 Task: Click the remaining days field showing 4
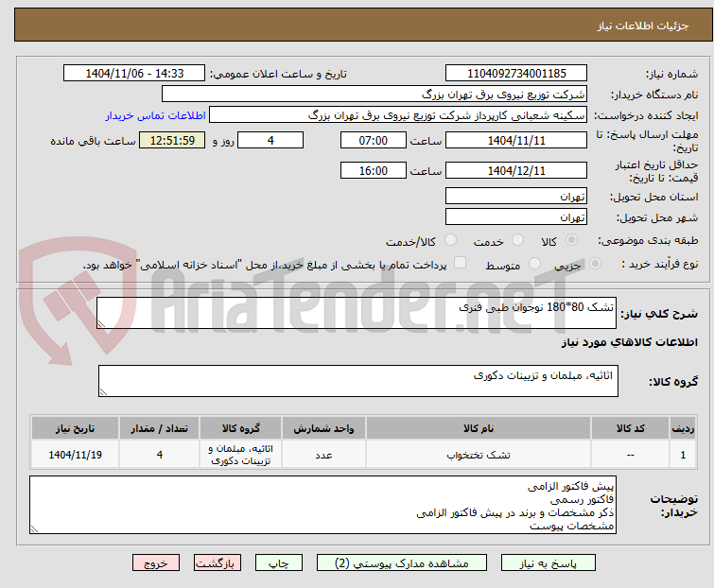pyautogui.click(x=270, y=140)
